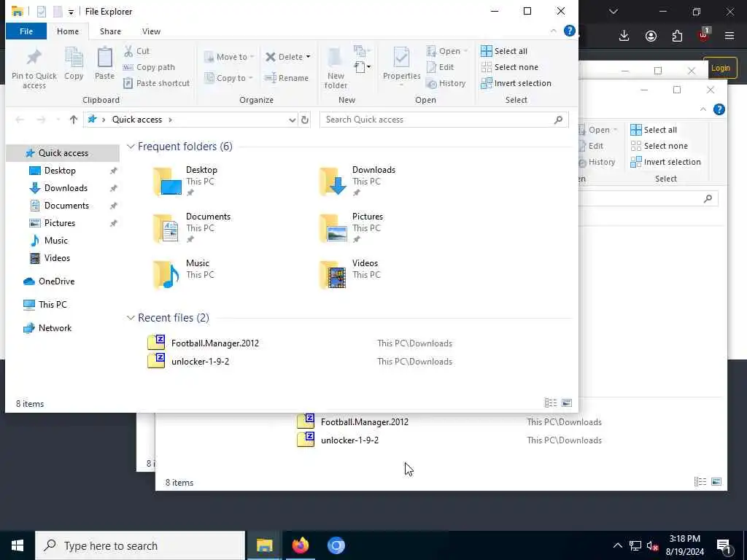Screen dimensions: 747x560
Task: Minimize the ribbon with the caret
Action: pyautogui.click(x=553, y=31)
